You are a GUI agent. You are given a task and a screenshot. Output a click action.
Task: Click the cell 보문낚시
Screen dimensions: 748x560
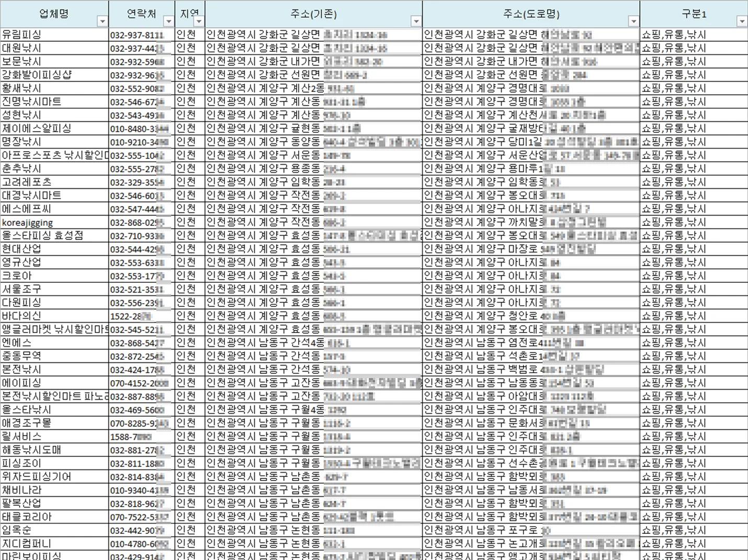(x=54, y=61)
